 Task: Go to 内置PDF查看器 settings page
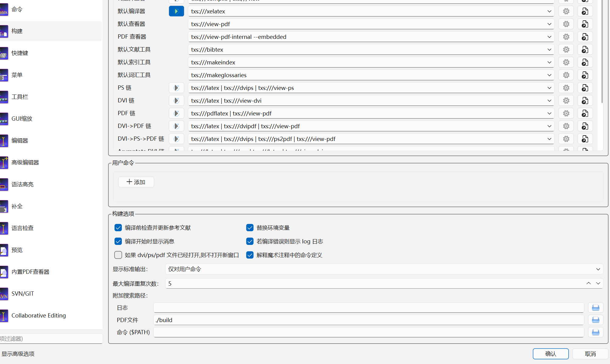coord(51,272)
